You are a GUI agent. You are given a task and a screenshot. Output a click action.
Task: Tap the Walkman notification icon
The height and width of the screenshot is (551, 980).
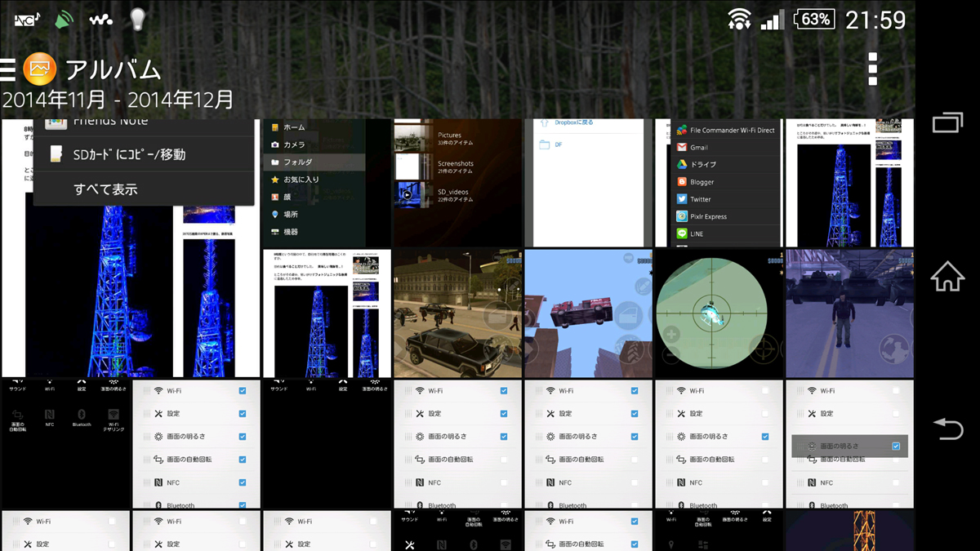coord(100,20)
